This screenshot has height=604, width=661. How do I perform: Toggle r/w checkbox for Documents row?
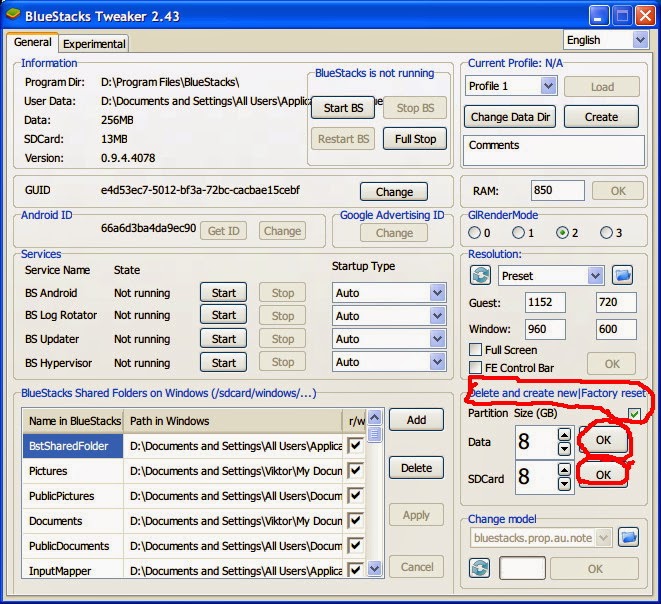[x=355, y=521]
